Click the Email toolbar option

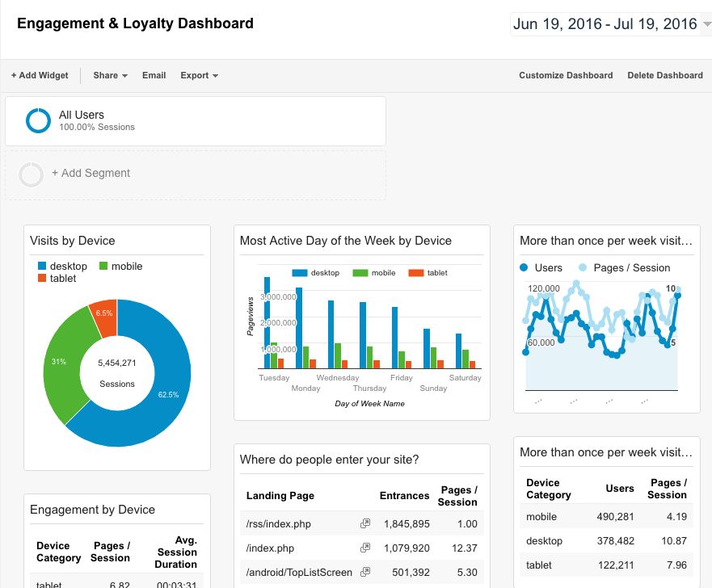point(154,75)
